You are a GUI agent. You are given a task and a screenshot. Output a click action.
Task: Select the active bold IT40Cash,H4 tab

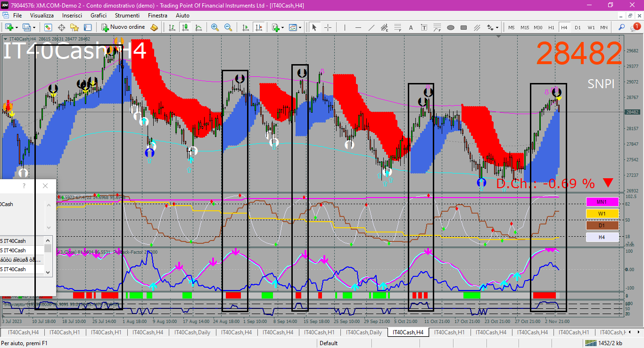408,332
